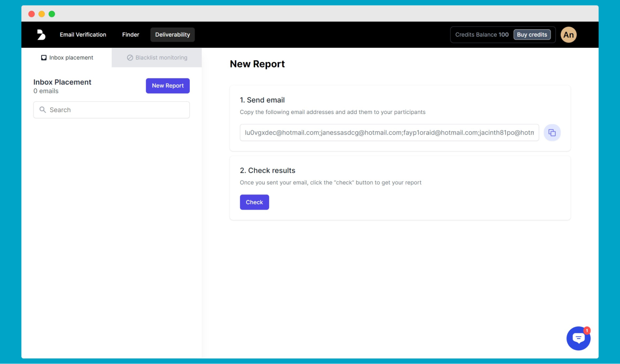The image size is (620, 364).
Task: Click the blacklist monitoring icon
Action: click(129, 57)
